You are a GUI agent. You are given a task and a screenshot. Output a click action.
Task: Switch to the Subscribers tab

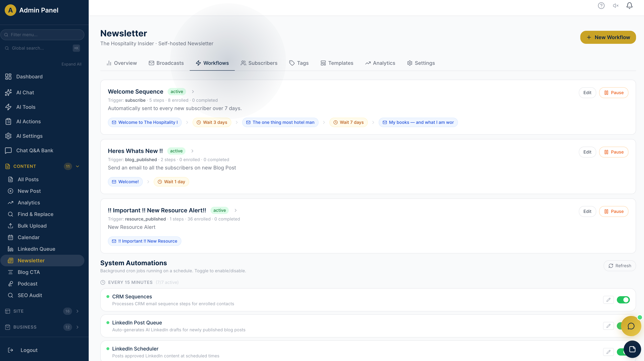[x=259, y=63]
